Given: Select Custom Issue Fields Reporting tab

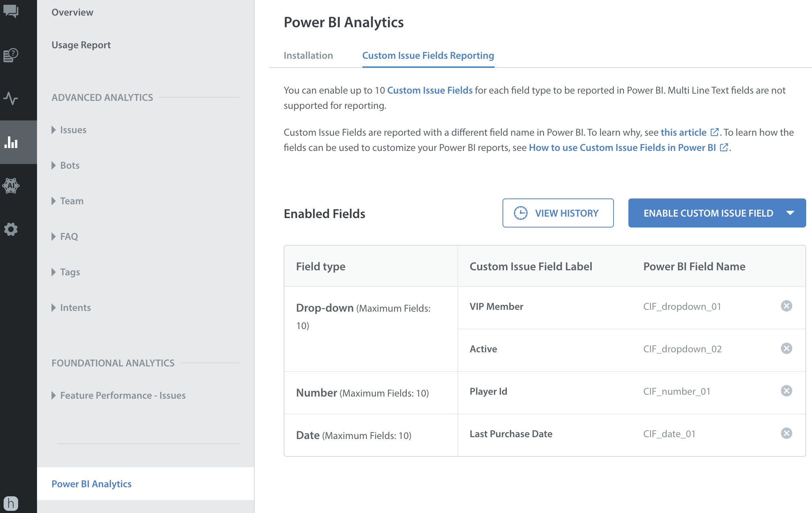Looking at the screenshot, I should pyautogui.click(x=428, y=56).
